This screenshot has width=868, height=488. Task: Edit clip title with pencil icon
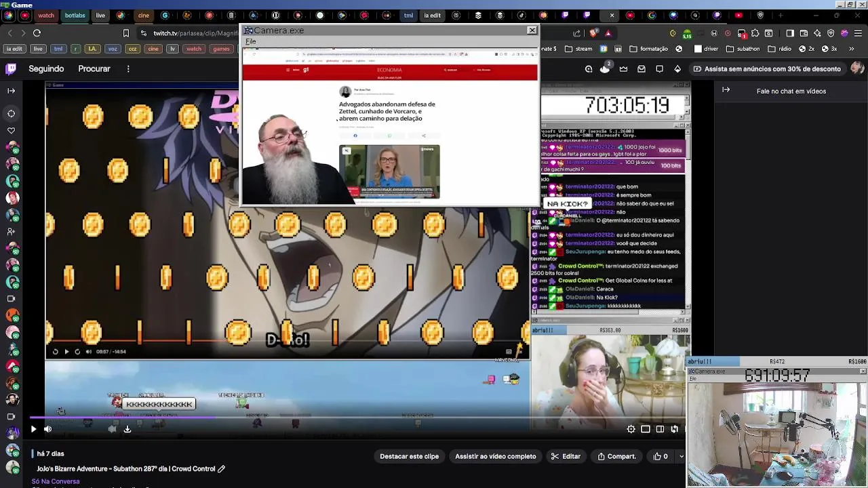[221, 468]
